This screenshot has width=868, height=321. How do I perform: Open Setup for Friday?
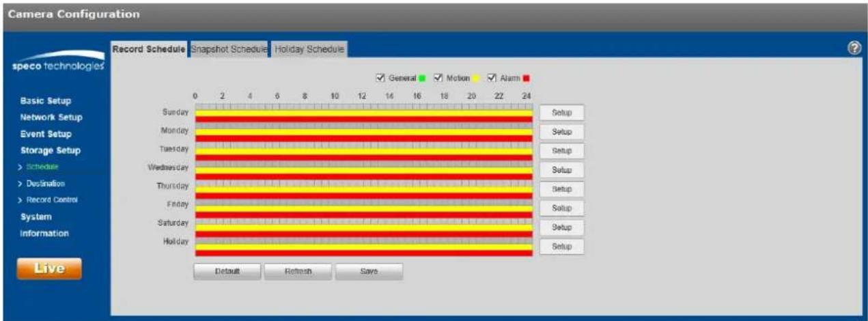click(x=561, y=208)
